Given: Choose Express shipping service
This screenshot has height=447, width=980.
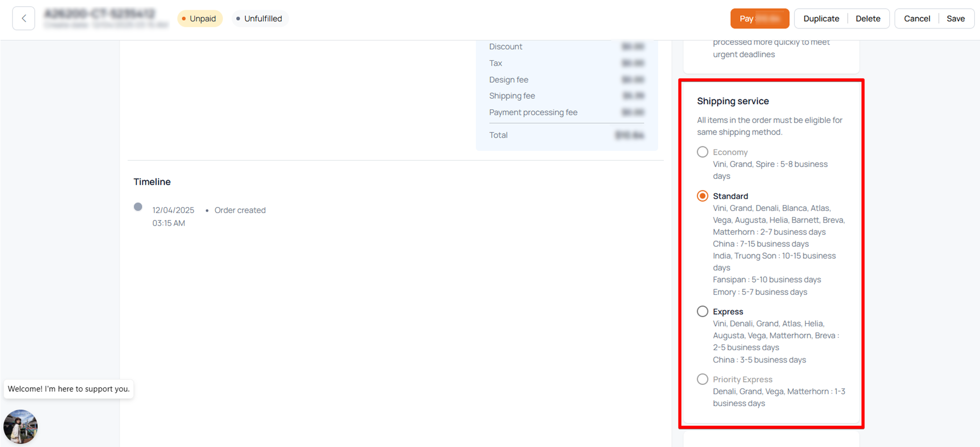Looking at the screenshot, I should (702, 311).
